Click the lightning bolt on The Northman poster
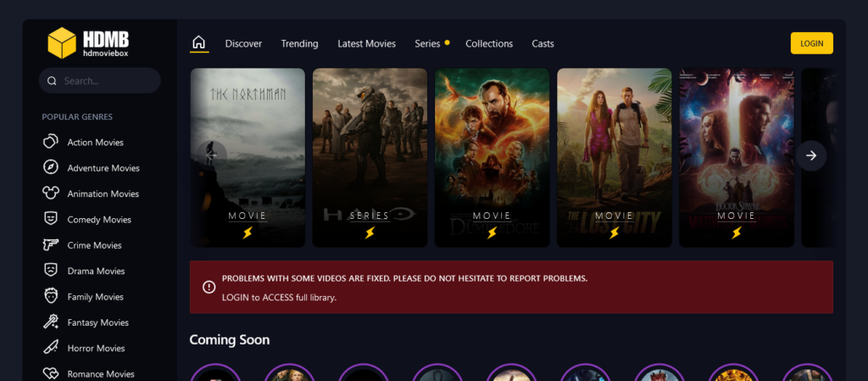The height and width of the screenshot is (381, 868). 248,233
